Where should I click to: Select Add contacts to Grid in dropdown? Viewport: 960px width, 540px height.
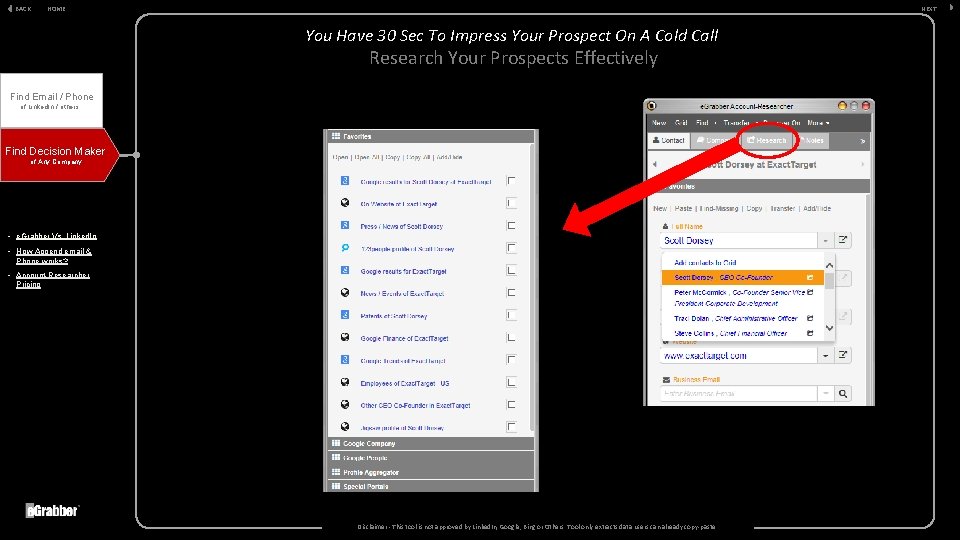pyautogui.click(x=705, y=263)
